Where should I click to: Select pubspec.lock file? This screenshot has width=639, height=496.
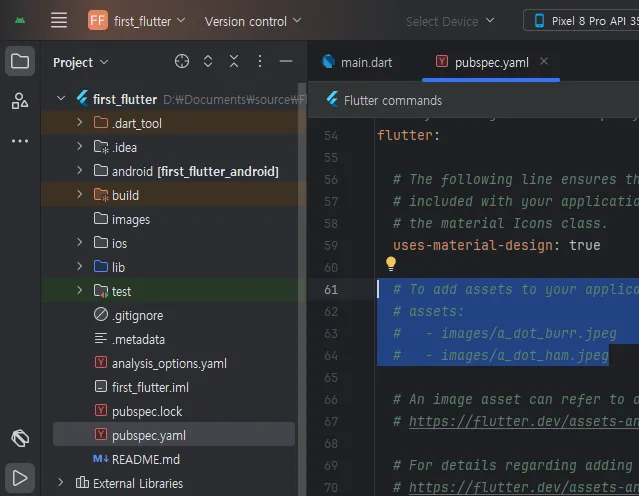tap(147, 411)
